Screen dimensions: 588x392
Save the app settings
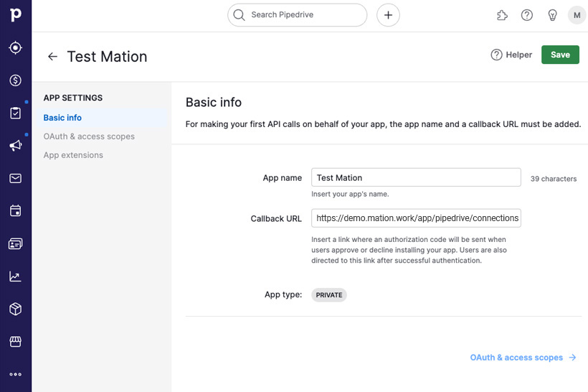560,55
